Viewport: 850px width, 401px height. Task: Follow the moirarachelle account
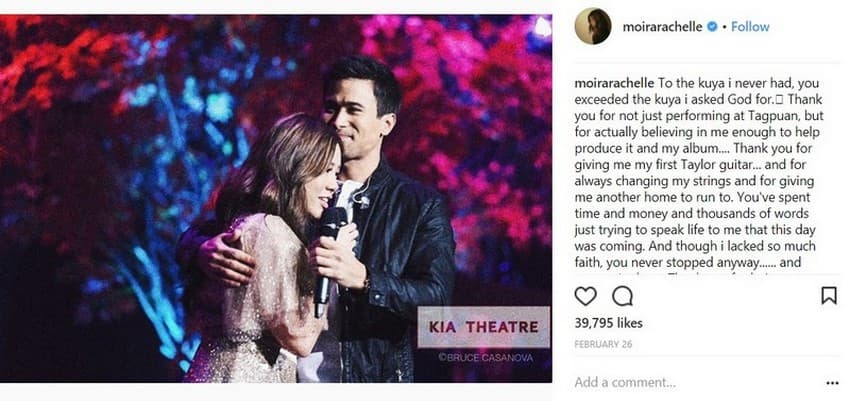tap(750, 27)
